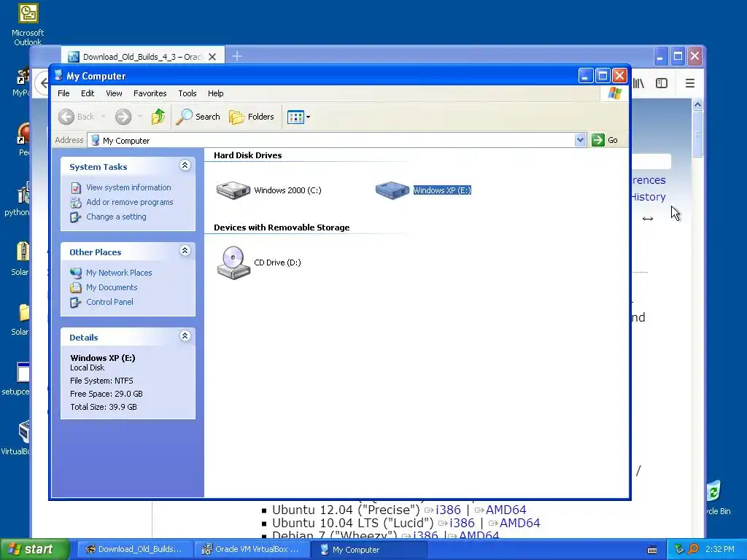Image resolution: width=747 pixels, height=560 pixels.
Task: Open the browser hamburger menu
Action: pos(690,83)
